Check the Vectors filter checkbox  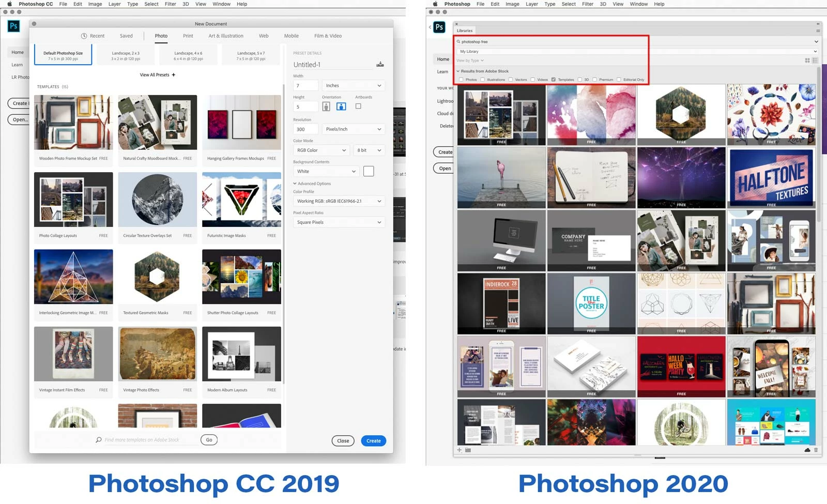511,80
